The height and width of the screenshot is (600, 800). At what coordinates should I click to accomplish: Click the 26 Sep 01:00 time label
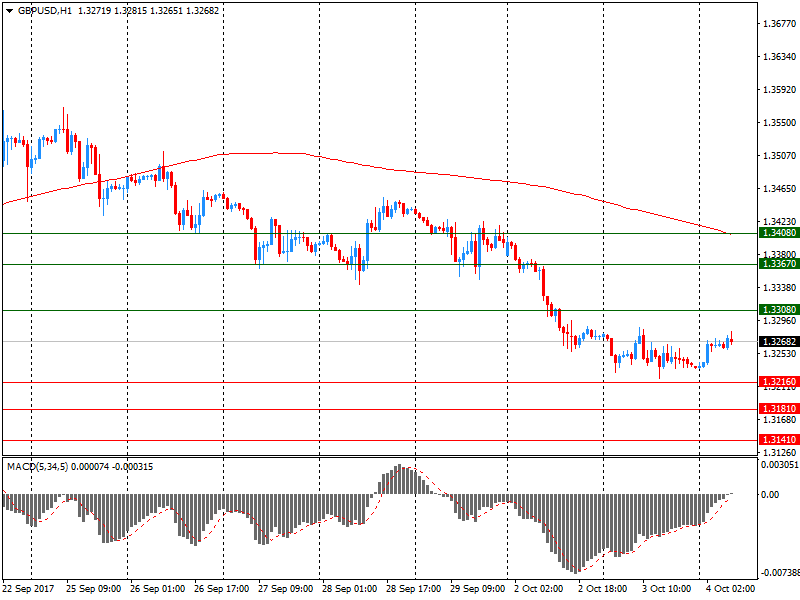(158, 589)
